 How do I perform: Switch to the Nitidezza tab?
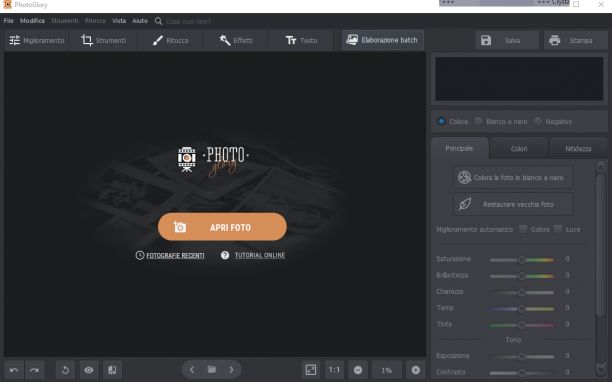[578, 149]
